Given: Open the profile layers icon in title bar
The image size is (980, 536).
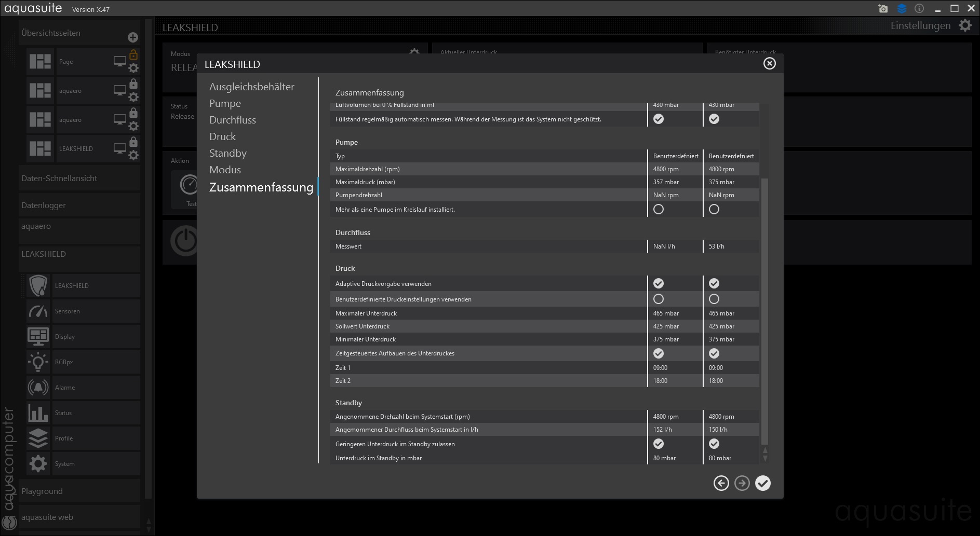Looking at the screenshot, I should click(x=902, y=9).
